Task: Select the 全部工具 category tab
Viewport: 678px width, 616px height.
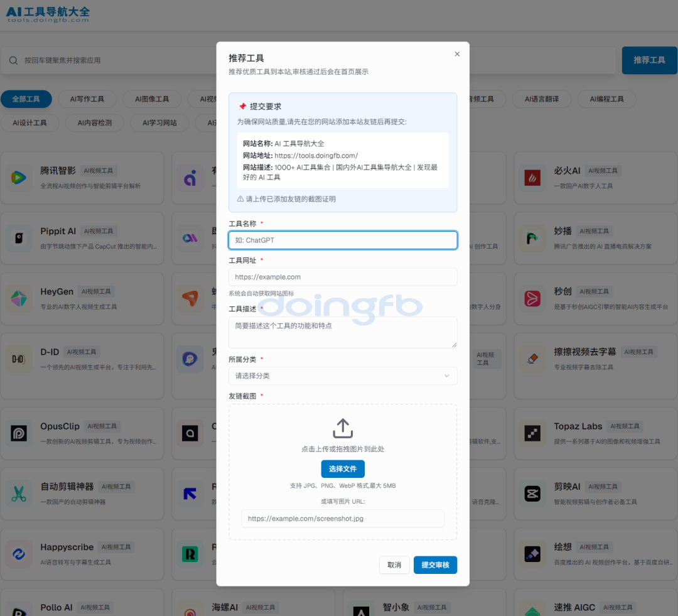Action: point(26,99)
